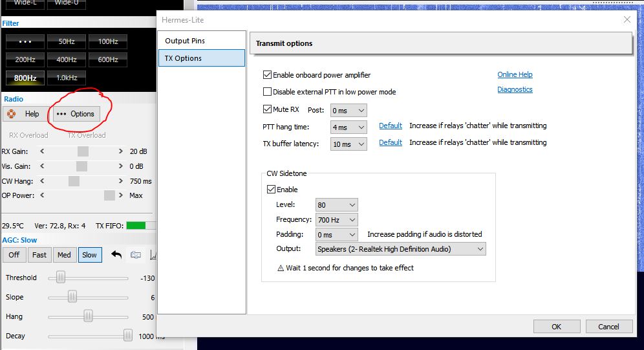The height and width of the screenshot is (350, 644).
Task: Open the Online Help link
Action: tap(515, 74)
